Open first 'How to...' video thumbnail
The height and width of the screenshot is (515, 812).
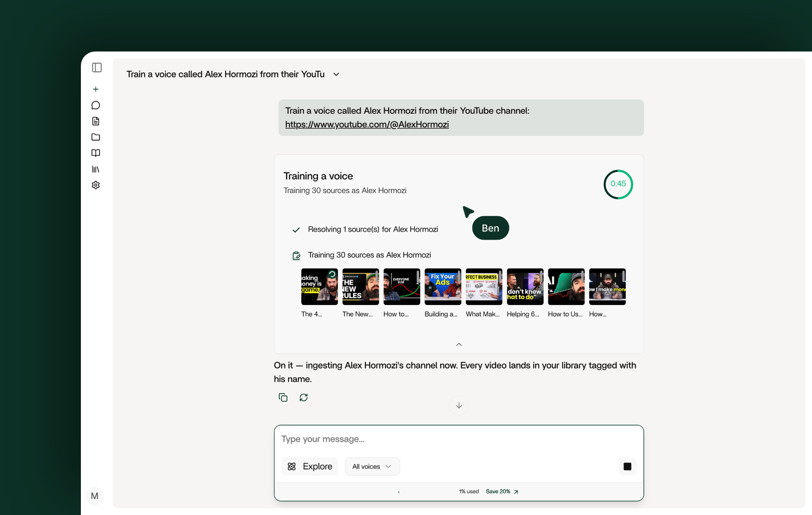[x=402, y=287]
